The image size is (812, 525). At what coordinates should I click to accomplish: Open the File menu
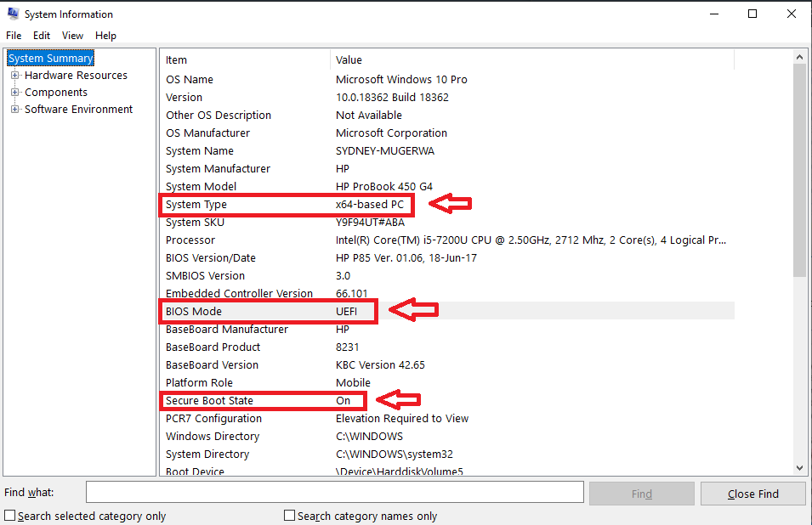pyautogui.click(x=14, y=36)
